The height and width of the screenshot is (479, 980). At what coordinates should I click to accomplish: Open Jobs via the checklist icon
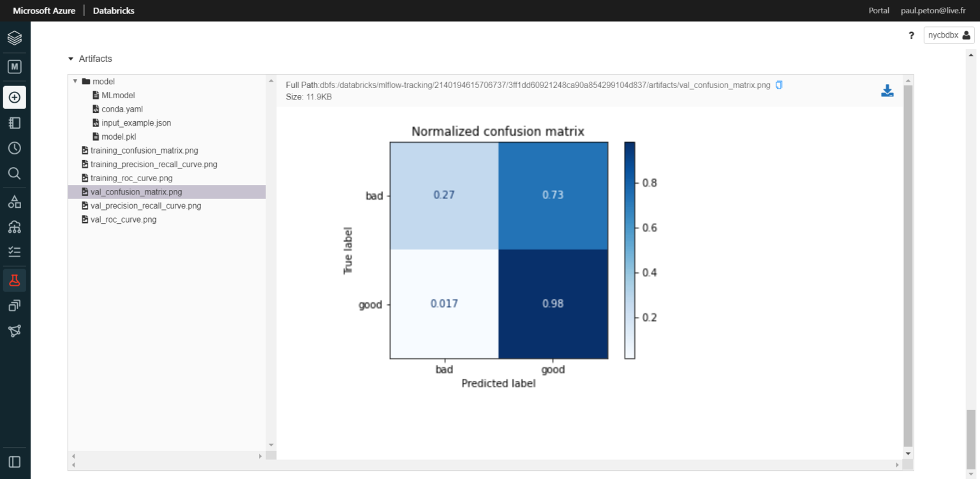point(14,251)
